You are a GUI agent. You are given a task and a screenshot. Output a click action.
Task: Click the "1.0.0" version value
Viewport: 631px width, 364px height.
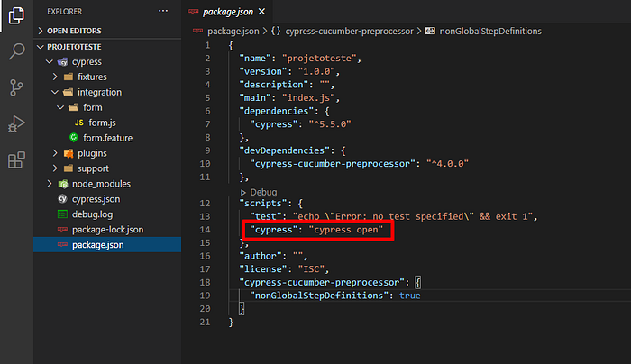[316, 71]
